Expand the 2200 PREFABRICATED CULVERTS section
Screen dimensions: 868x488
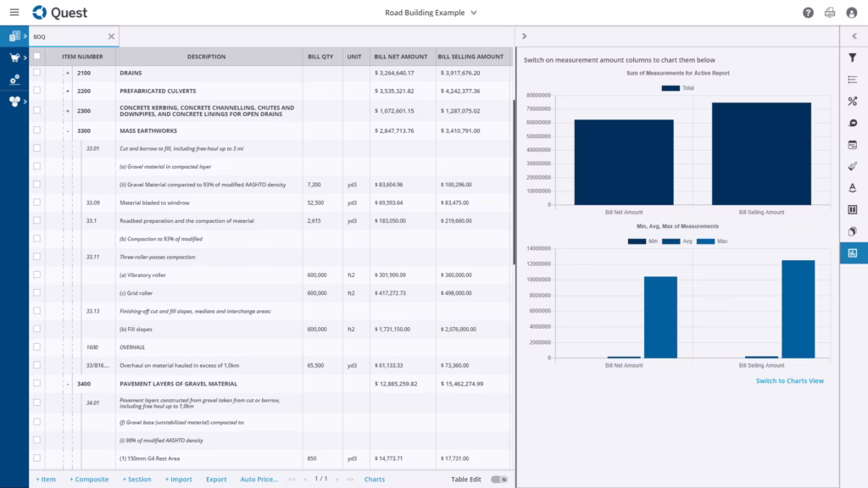tap(68, 91)
